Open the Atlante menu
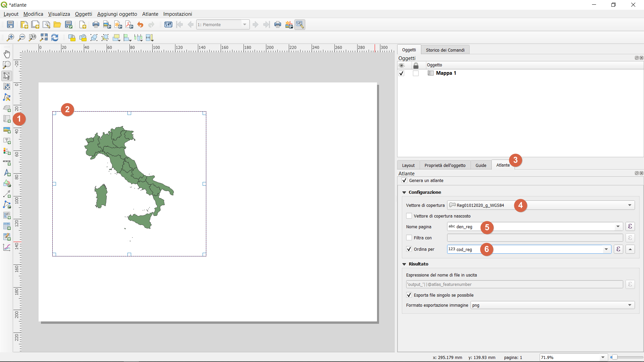The image size is (644, 362). [150, 14]
